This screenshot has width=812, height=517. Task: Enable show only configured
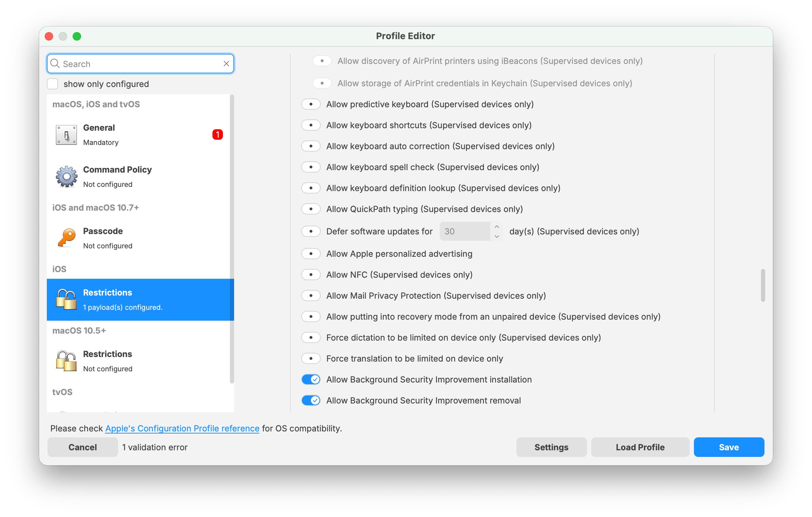53,84
